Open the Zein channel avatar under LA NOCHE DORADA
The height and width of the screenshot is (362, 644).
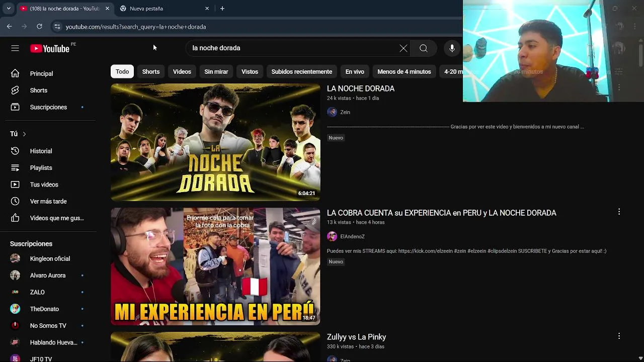tap(332, 112)
